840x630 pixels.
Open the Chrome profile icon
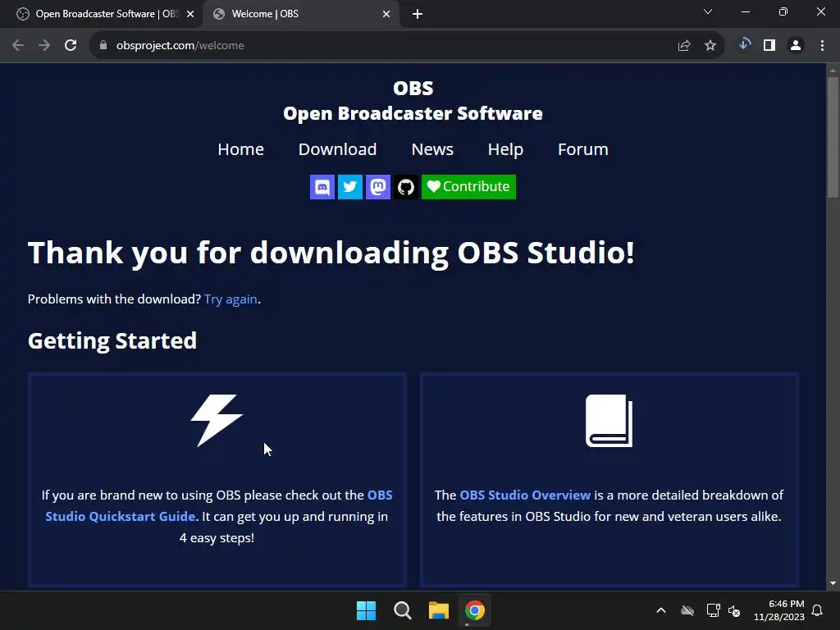(x=796, y=46)
